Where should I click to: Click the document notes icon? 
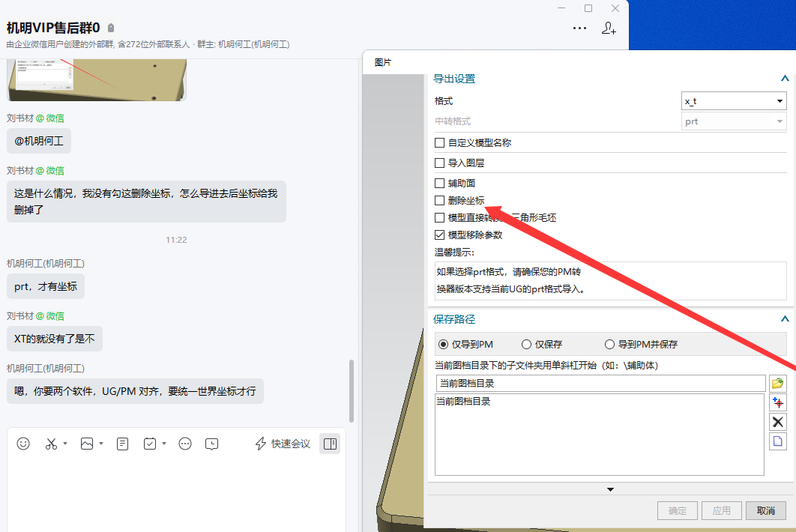(122, 444)
